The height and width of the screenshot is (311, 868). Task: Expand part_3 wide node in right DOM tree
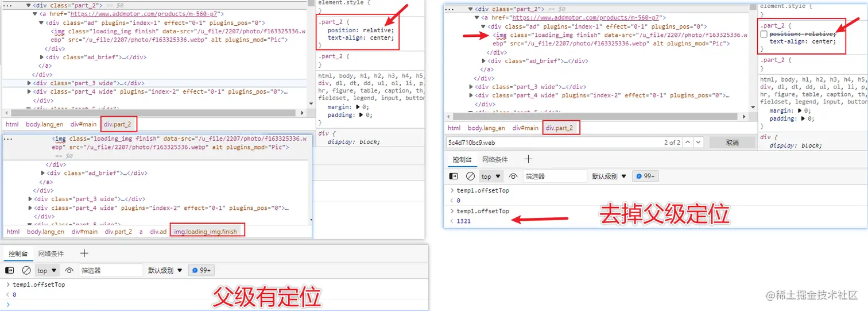tap(471, 87)
